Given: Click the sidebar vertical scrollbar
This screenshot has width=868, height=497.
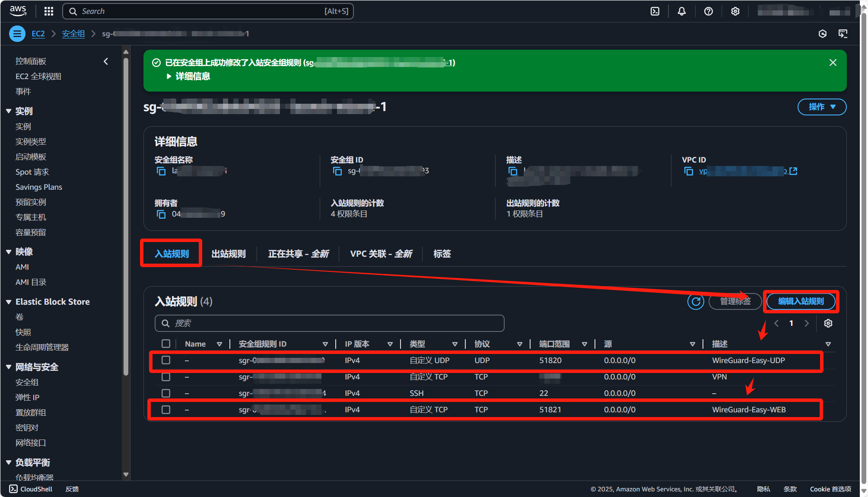Looking at the screenshot, I should tap(126, 216).
